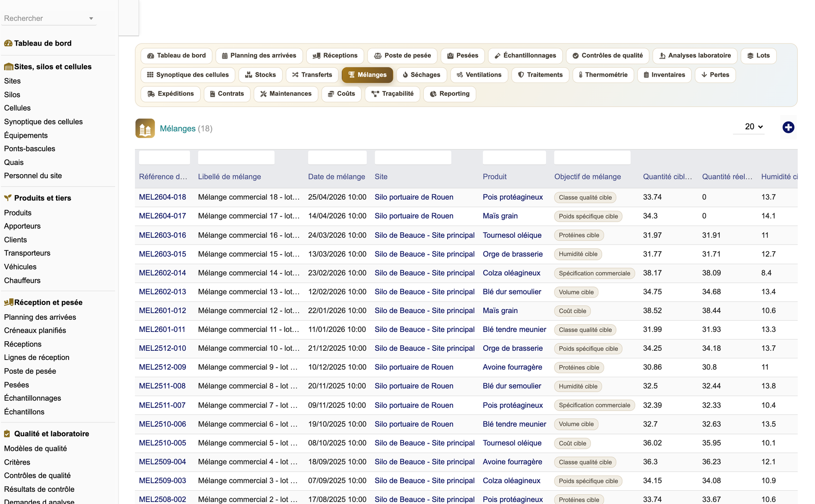This screenshot has height=504, width=815.
Task: Open the Thermométrie tab
Action: click(603, 75)
